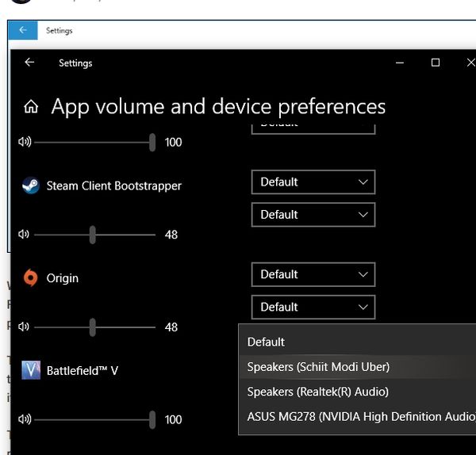The image size is (476, 455).
Task: Pick ASUS MG278 NVIDIA audio device
Action: (x=357, y=416)
